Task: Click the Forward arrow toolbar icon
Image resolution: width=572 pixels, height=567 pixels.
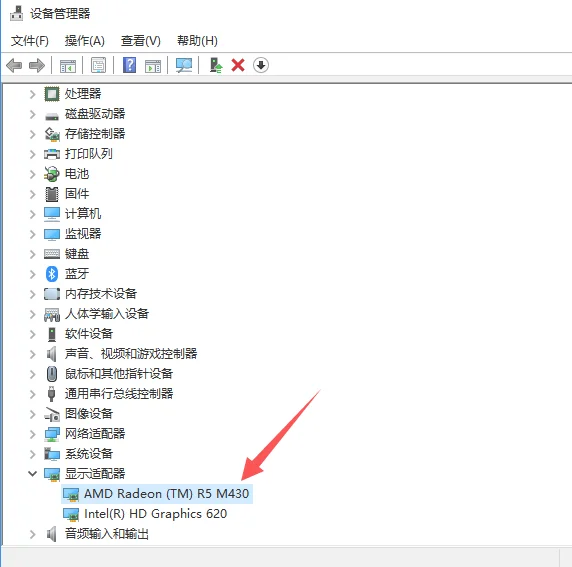Action: pos(37,66)
